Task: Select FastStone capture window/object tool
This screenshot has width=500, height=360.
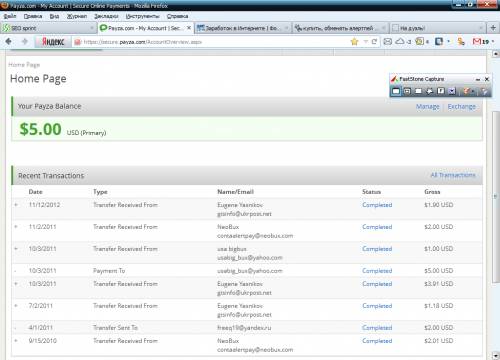Action: click(x=407, y=91)
